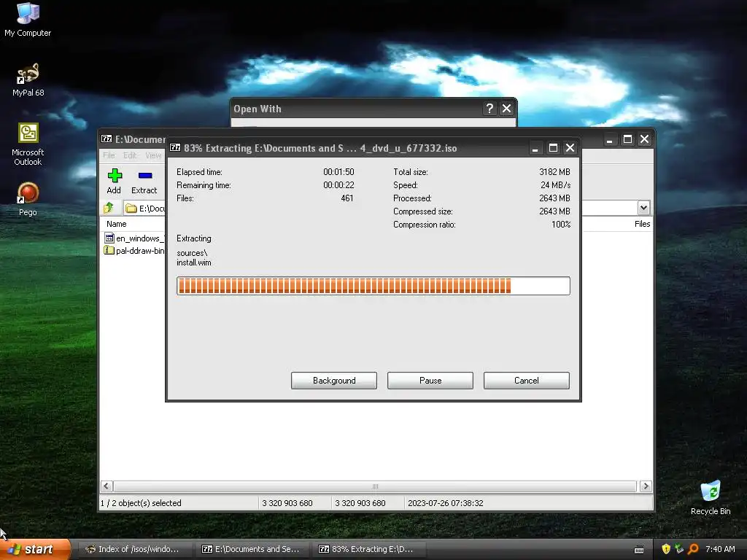The image size is (747, 560).
Task: Pause the extraction
Action: [430, 381]
